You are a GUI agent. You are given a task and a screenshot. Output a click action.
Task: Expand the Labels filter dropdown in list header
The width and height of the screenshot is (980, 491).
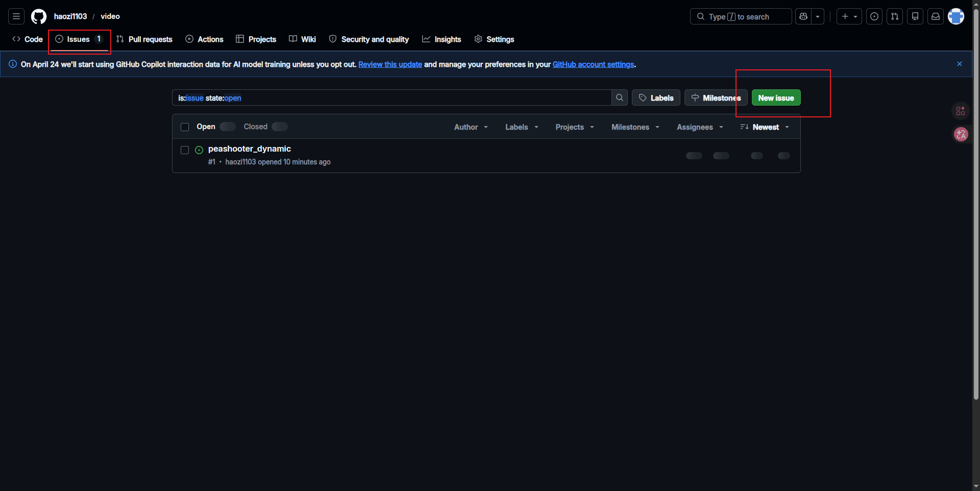[522, 127]
